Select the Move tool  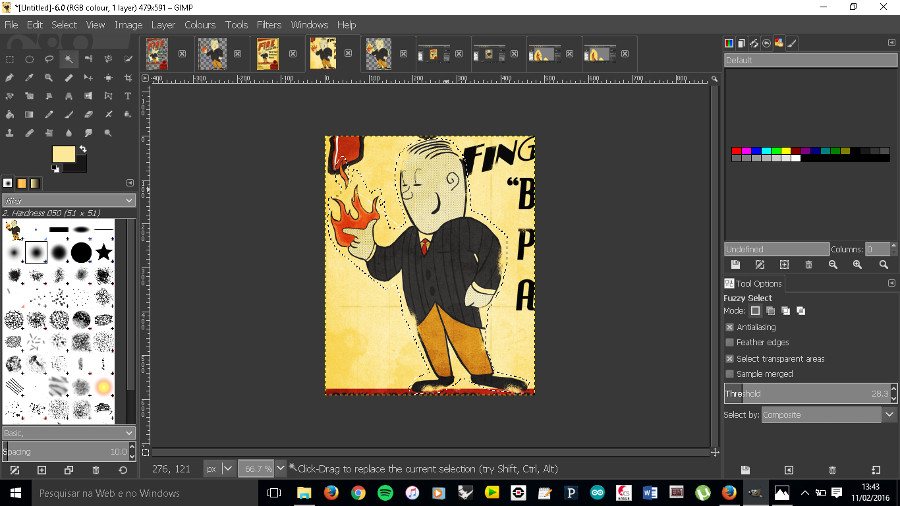[x=88, y=77]
